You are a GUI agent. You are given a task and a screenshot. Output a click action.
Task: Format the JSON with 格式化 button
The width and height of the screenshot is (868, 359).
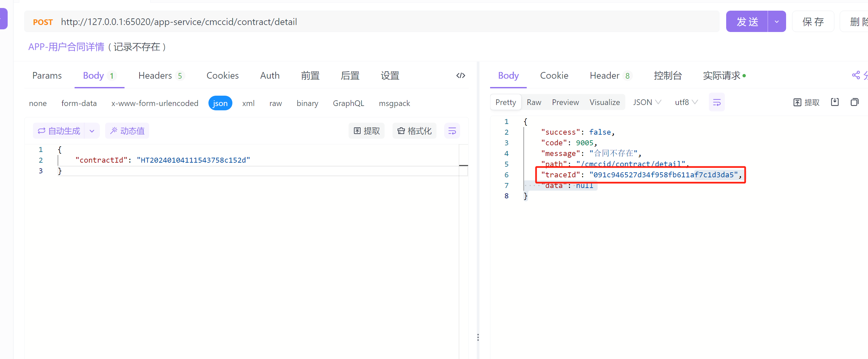pyautogui.click(x=415, y=131)
